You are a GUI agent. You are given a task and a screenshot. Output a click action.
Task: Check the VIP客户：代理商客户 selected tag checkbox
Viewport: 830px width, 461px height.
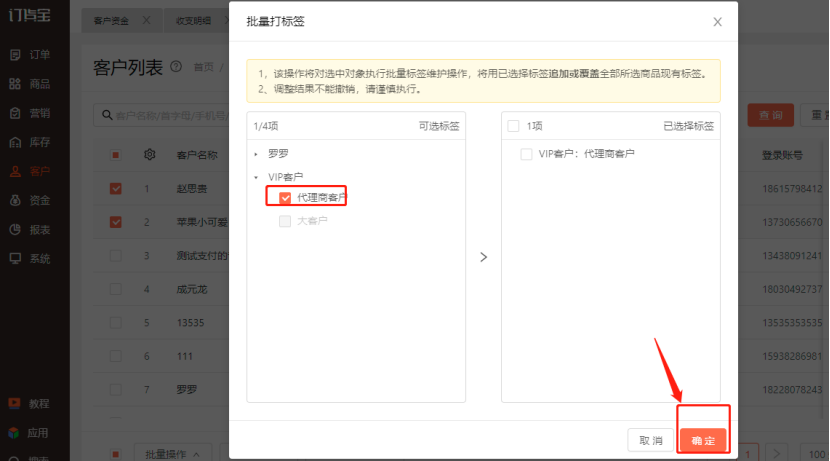[526, 154]
